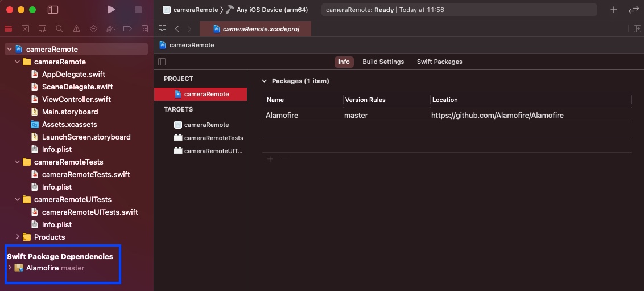
Task: Open the Library with plus button
Action: pos(614,10)
